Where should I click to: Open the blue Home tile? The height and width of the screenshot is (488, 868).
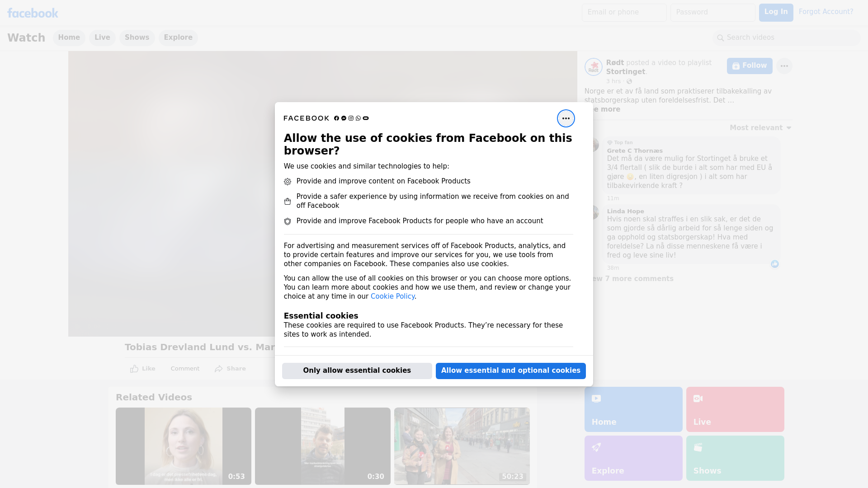click(633, 409)
